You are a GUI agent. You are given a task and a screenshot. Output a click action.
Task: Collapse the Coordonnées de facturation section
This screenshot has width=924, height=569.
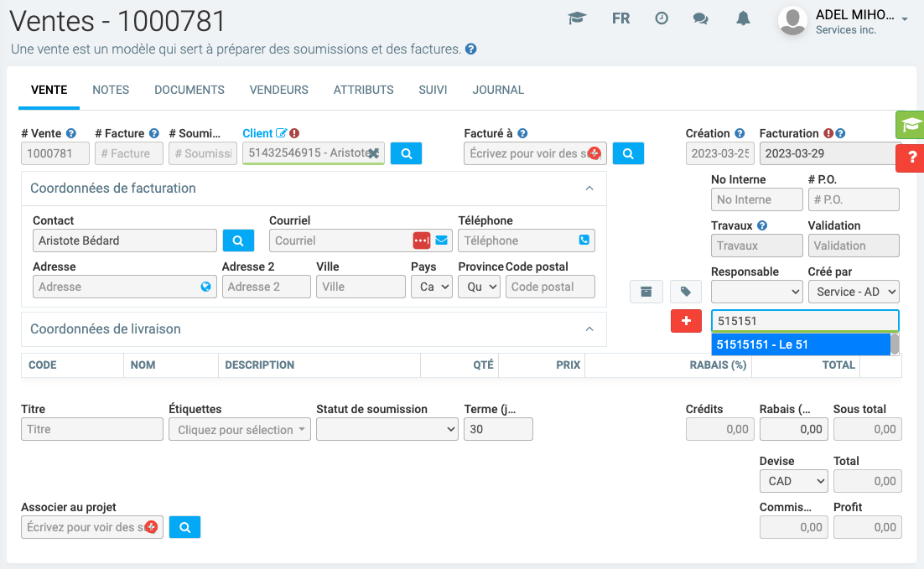589,189
